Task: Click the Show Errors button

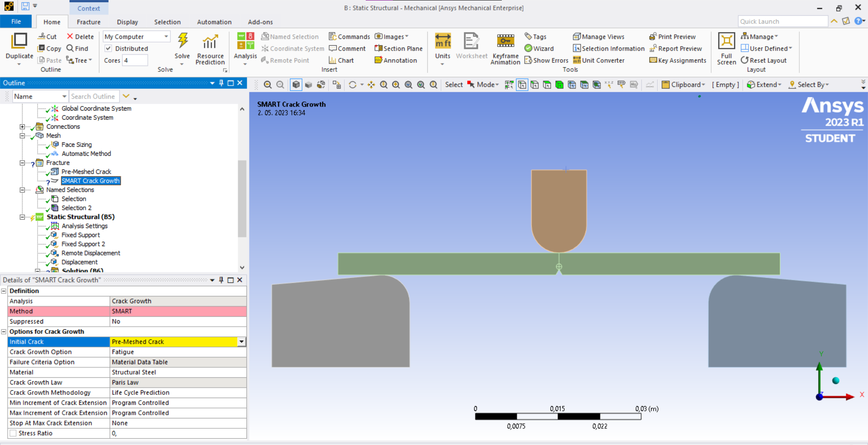Action: [x=546, y=60]
